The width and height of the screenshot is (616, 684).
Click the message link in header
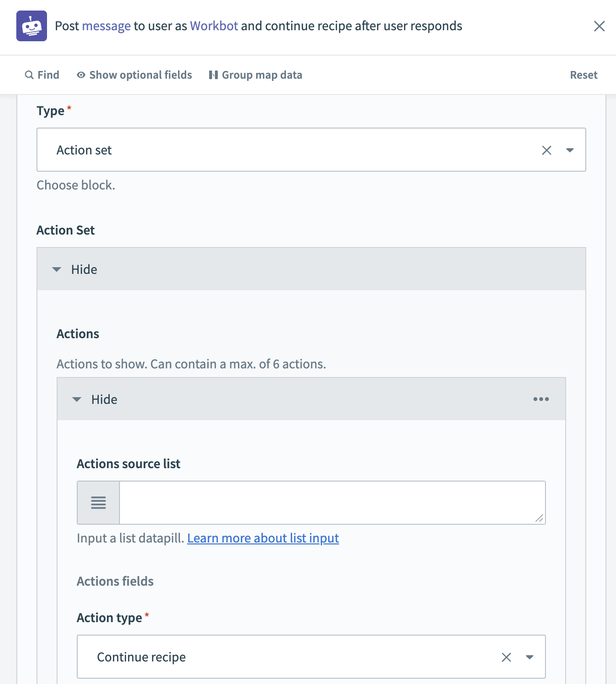(x=106, y=26)
